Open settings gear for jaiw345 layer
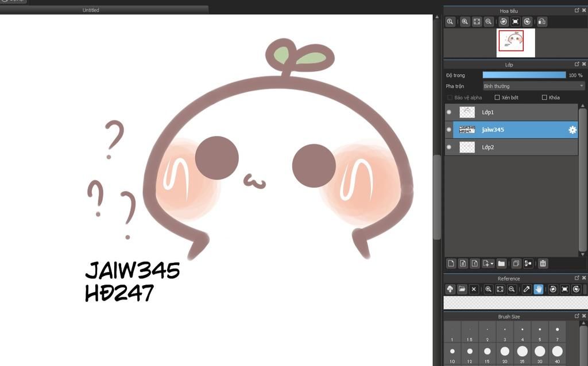This screenshot has width=588, height=366. point(572,130)
